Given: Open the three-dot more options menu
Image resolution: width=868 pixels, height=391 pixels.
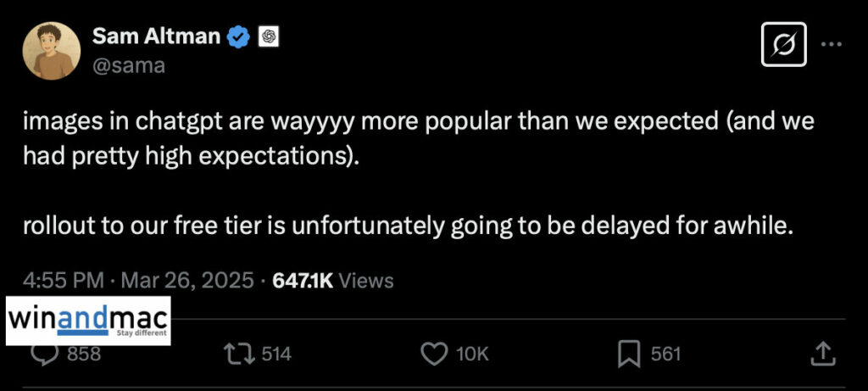Looking at the screenshot, I should [833, 44].
